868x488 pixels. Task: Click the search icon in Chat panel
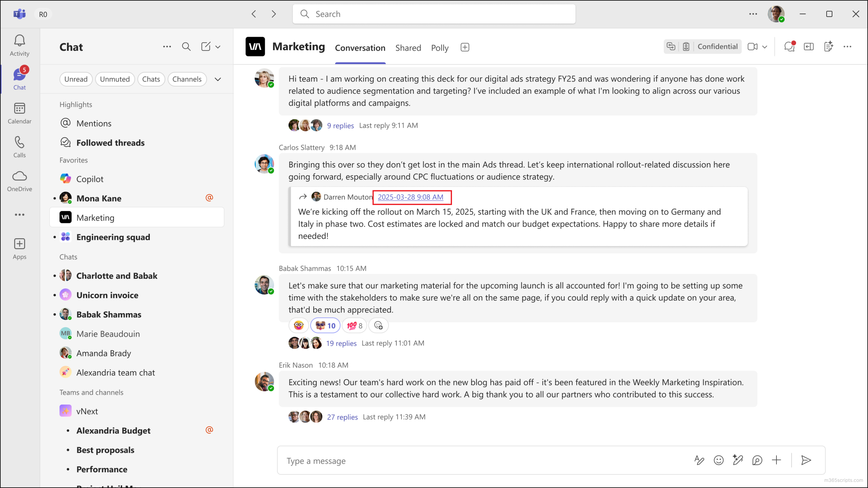point(186,47)
